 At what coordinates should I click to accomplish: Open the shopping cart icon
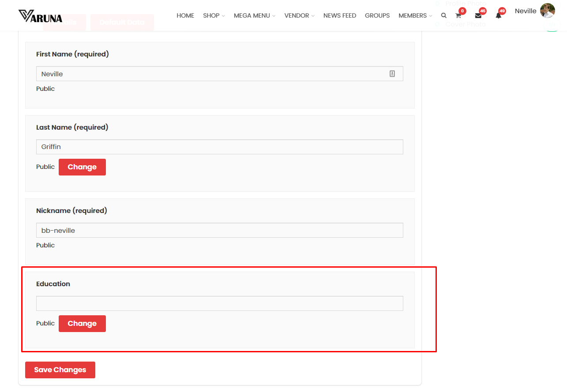458,15
